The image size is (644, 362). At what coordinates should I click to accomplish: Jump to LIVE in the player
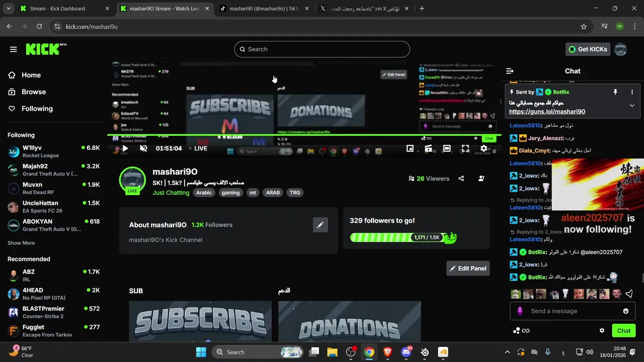click(x=198, y=148)
